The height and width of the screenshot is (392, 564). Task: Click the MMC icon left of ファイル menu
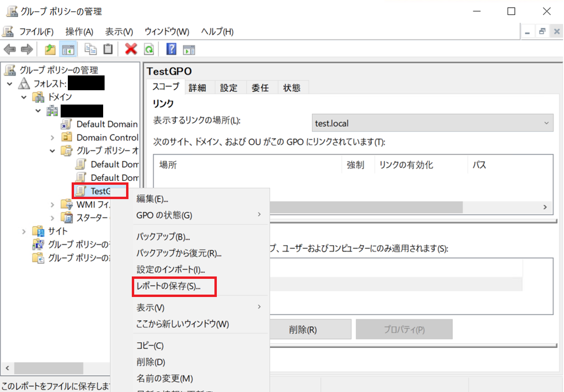pyautogui.click(x=8, y=32)
